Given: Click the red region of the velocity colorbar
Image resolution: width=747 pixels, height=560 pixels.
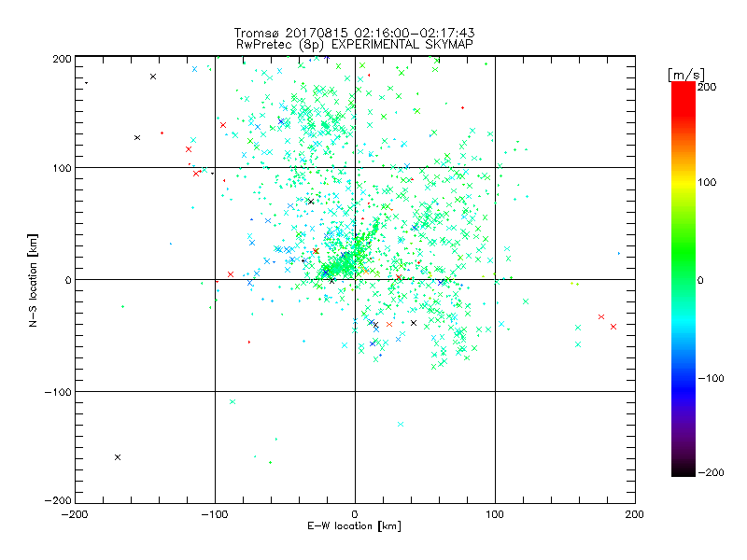Looking at the screenshot, I should pos(684,98).
